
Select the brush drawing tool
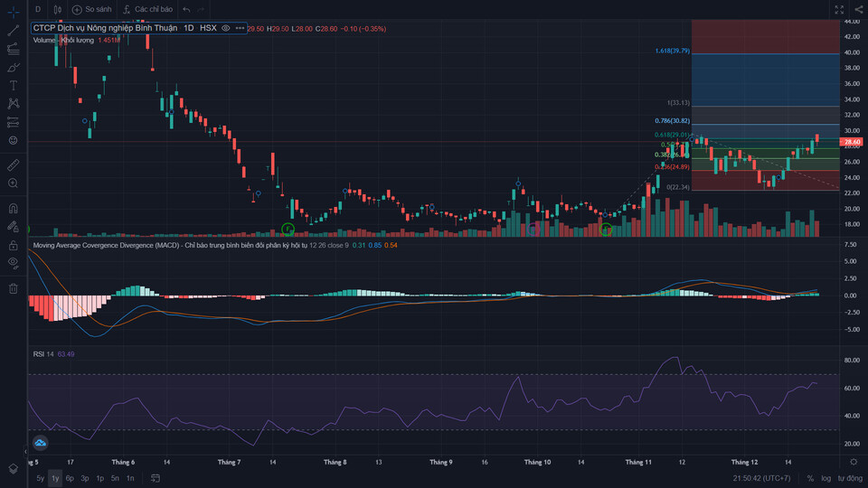[13, 67]
